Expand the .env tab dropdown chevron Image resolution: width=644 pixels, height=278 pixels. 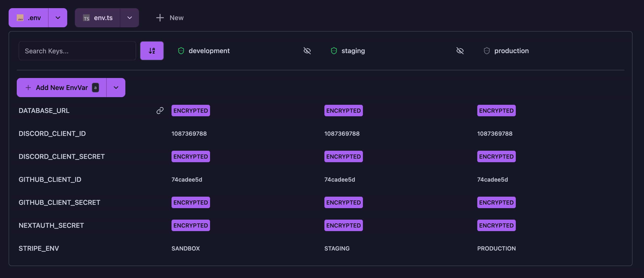pyautogui.click(x=58, y=18)
